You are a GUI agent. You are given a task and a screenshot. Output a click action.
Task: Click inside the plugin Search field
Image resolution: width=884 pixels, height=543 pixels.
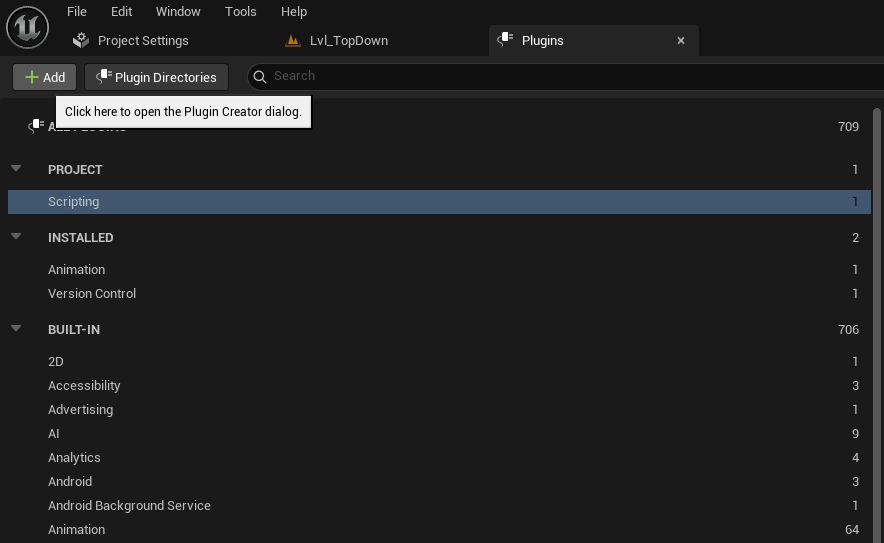click(x=560, y=76)
